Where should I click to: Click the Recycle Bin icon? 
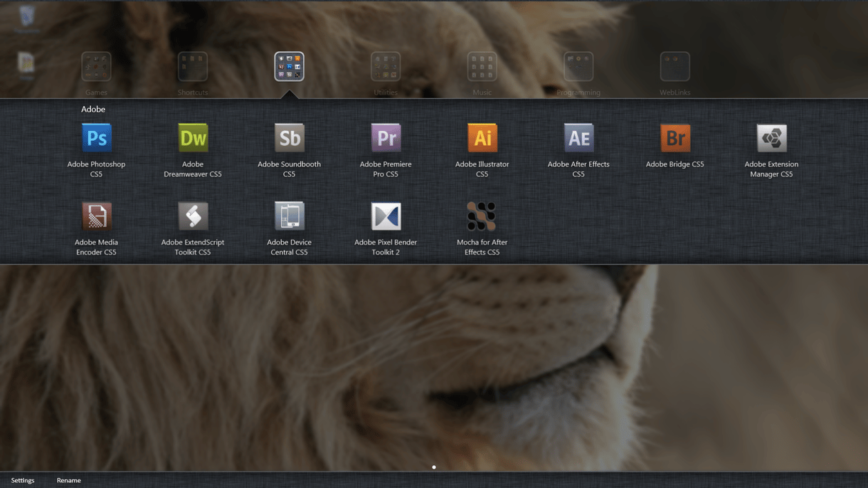(x=27, y=16)
